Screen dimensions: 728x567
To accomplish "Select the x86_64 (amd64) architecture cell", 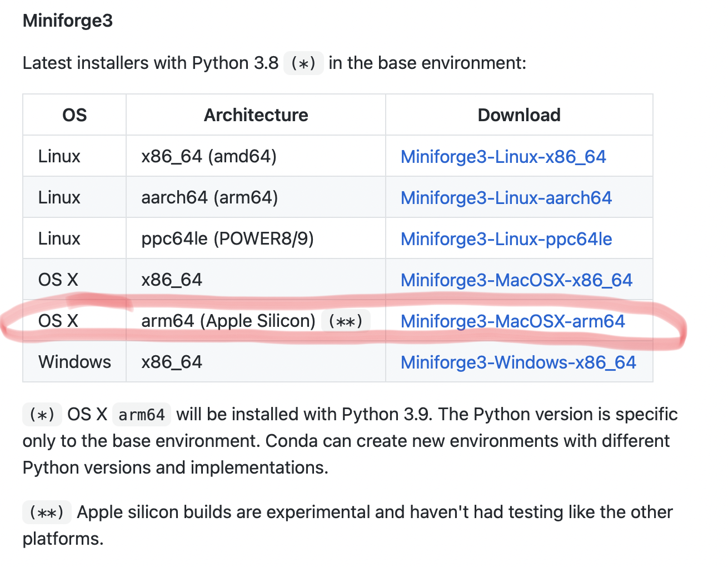I will click(x=208, y=157).
